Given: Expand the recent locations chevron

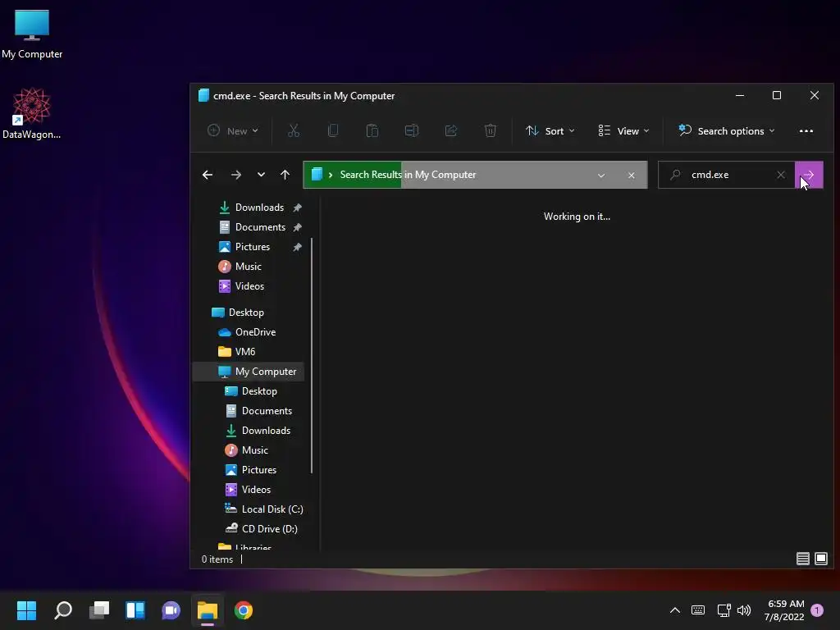Looking at the screenshot, I should (261, 175).
